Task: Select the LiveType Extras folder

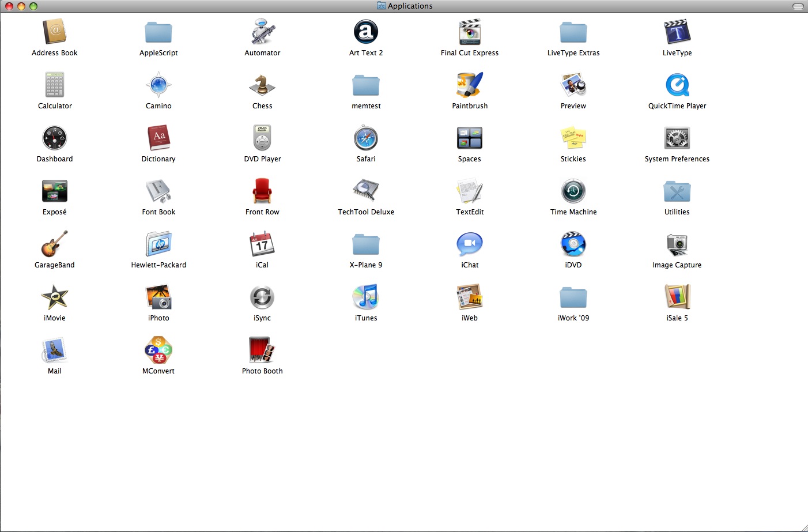Action: (573, 32)
